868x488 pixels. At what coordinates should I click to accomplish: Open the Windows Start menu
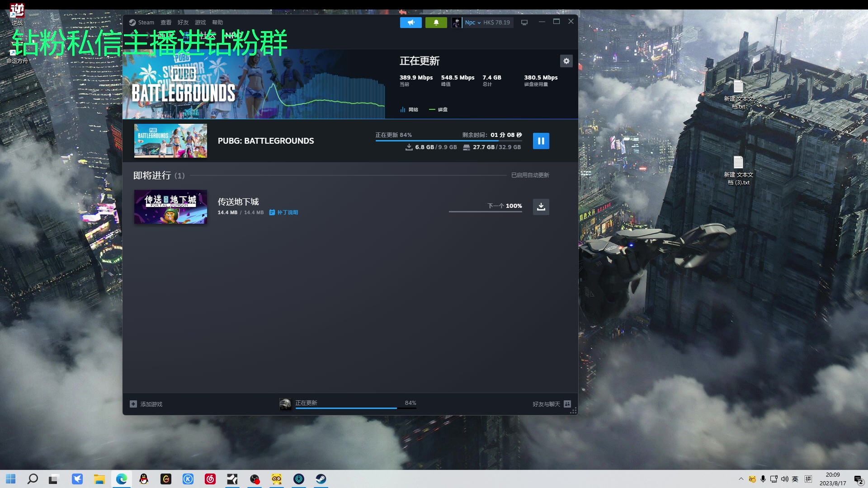[11, 479]
